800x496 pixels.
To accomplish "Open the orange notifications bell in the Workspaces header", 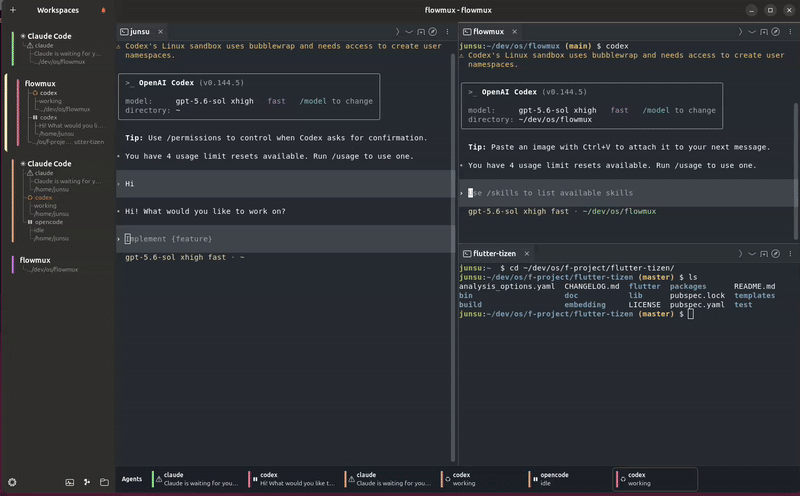I will pos(103,10).
